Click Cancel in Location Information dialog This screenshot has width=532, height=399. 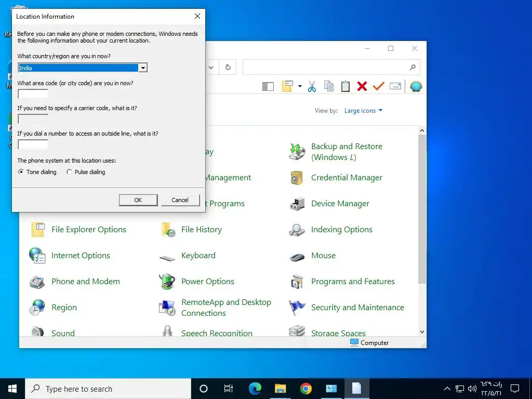click(180, 200)
